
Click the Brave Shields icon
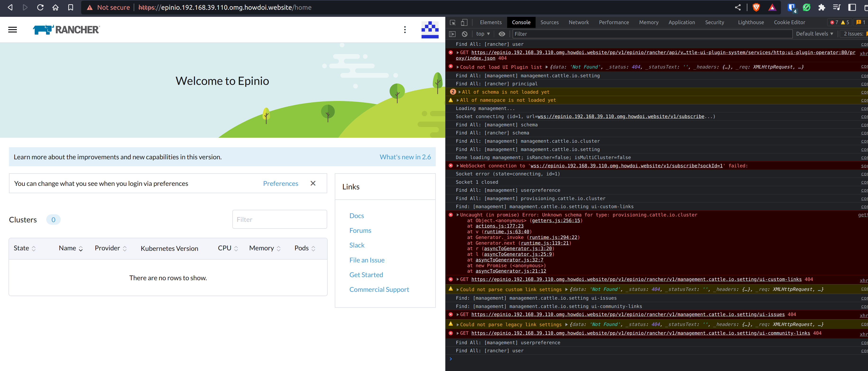click(x=757, y=7)
